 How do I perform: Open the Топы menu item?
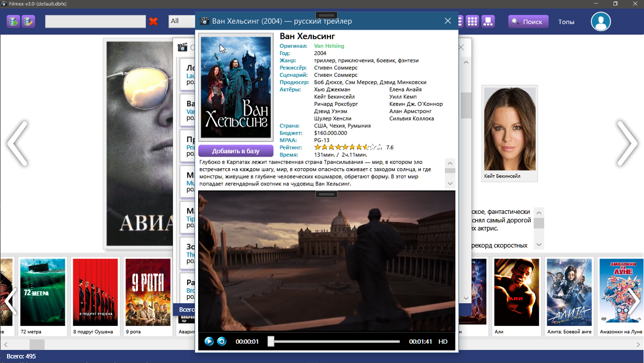(566, 22)
